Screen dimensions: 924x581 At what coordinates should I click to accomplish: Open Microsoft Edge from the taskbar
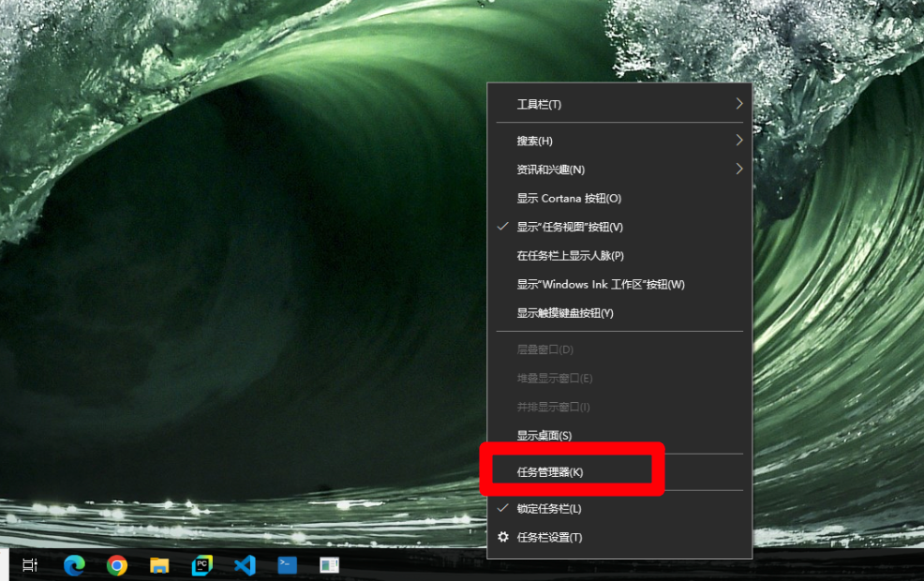[x=73, y=565]
